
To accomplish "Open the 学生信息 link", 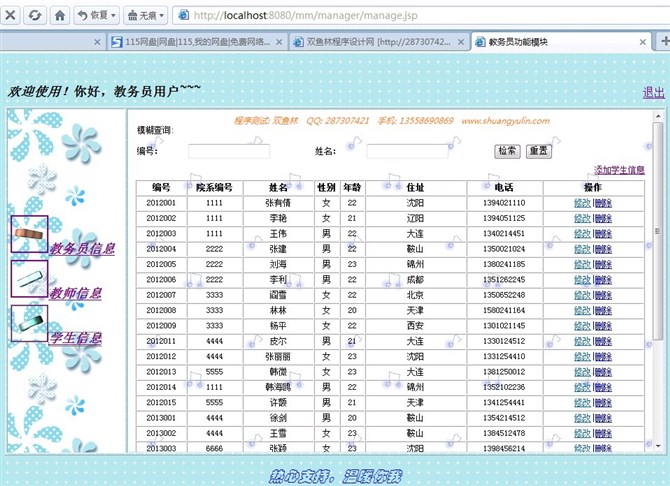I will coord(76,338).
